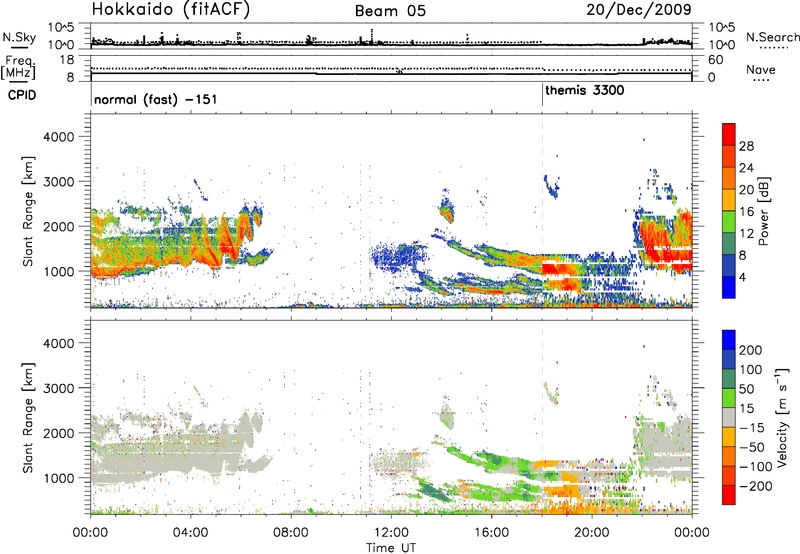This screenshot has width=800, height=554.
Task: Pick the teal 50–100 Velocity swatch
Action: point(729,379)
